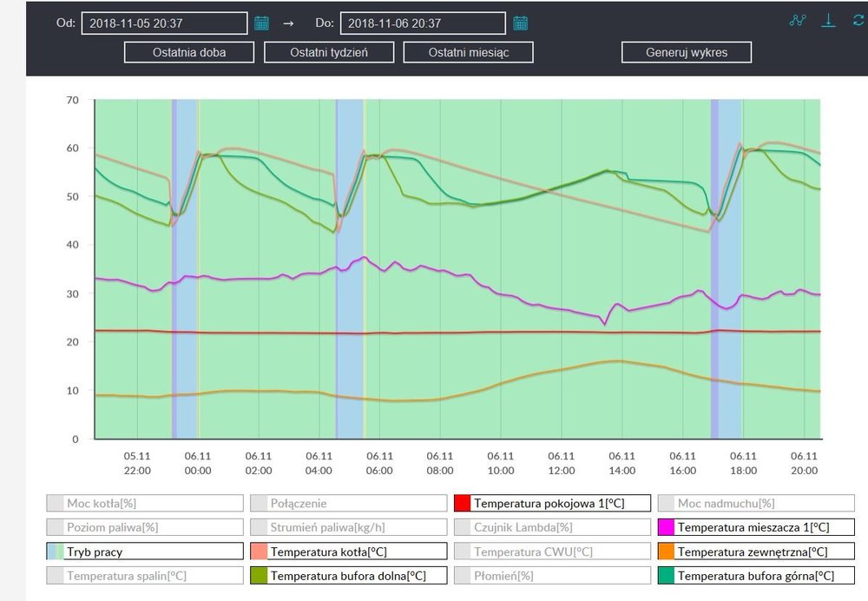Screen dimensions: 868x601
Task: Open the start date calendar picker
Action: coord(261,23)
